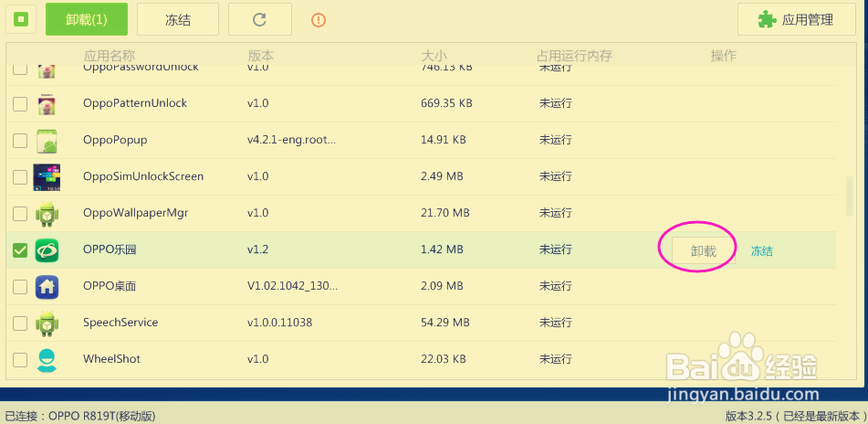This screenshot has width=868, height=424.
Task: Click the 版本 column header
Action: 260,56
